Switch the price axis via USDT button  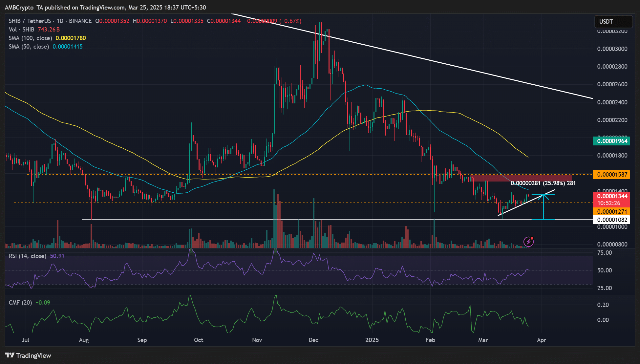[613, 21]
